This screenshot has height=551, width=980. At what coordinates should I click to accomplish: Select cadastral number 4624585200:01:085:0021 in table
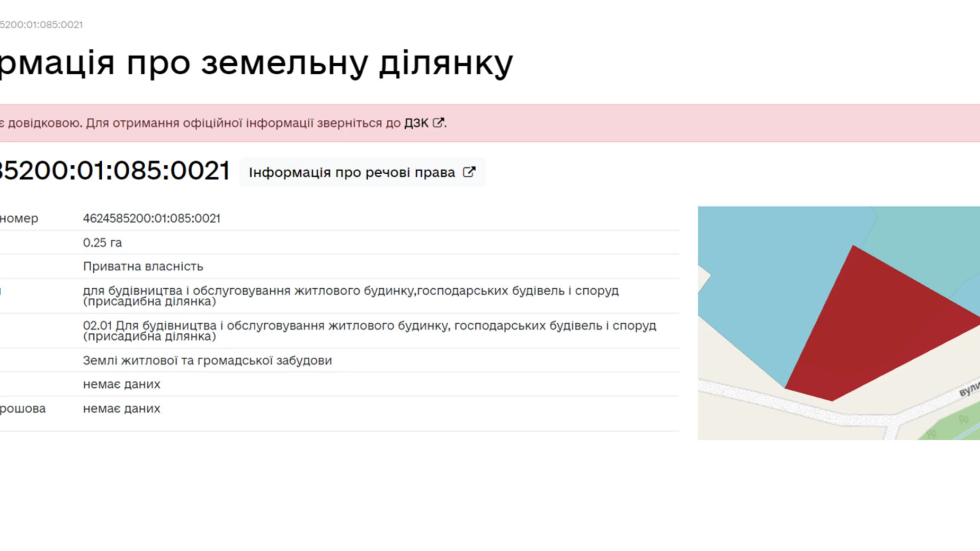pyautogui.click(x=152, y=218)
